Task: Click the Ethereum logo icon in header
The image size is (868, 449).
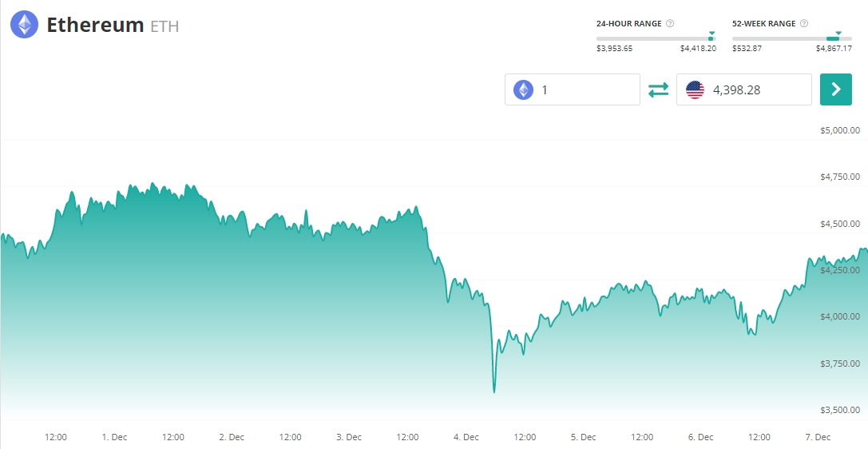Action: 24,25
